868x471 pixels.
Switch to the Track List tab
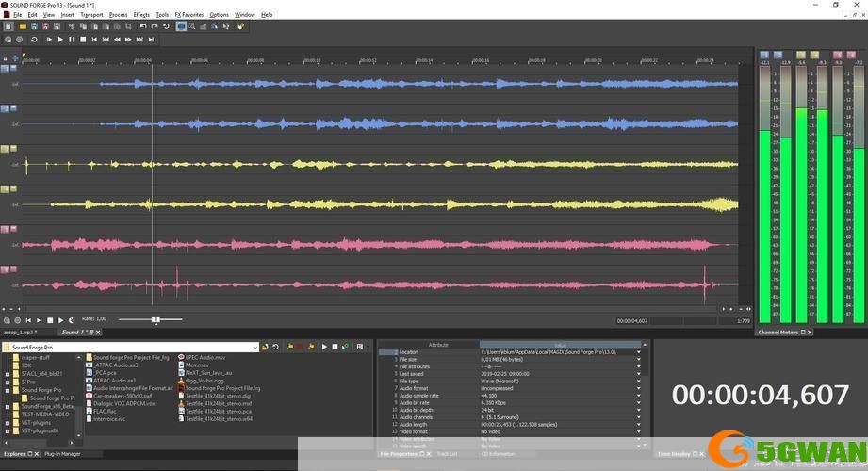[x=448, y=454]
